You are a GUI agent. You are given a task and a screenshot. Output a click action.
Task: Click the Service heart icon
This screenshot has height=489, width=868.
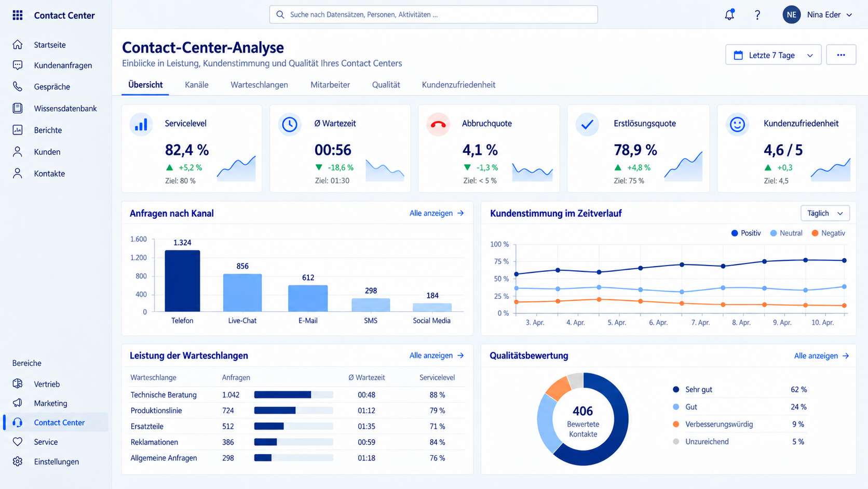pyautogui.click(x=18, y=442)
